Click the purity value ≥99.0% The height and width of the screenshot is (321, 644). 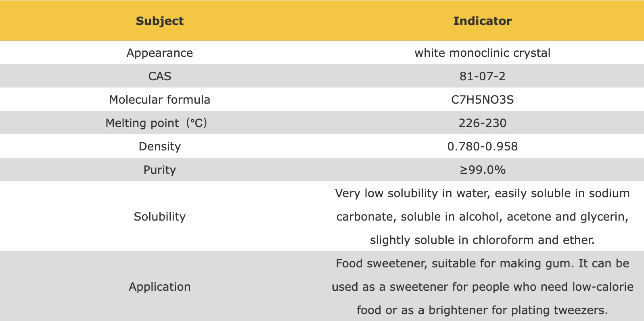coord(482,170)
